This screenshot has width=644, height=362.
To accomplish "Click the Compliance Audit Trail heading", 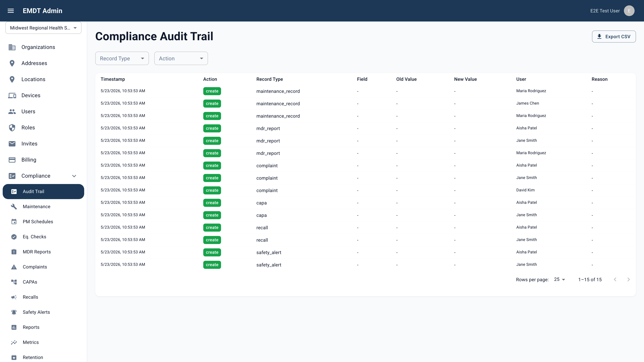I will pyautogui.click(x=154, y=37).
